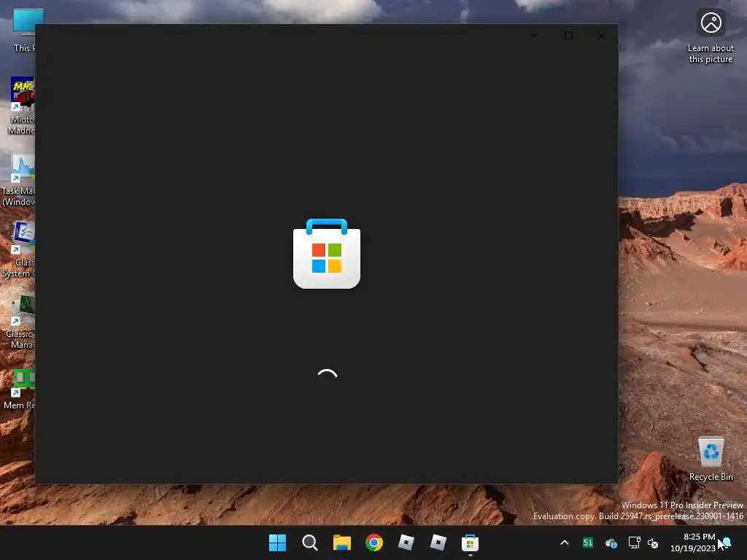Click Learn about this picture icon
747x560 pixels.
[711, 36]
